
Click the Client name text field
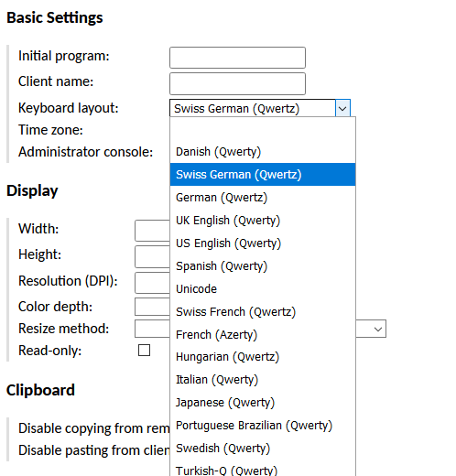(x=237, y=83)
